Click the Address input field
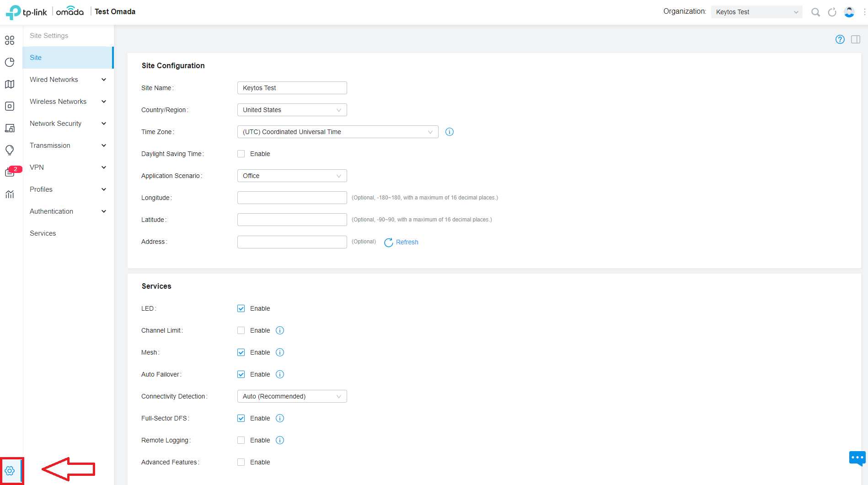Screen dimensions: 868x485 point(292,242)
